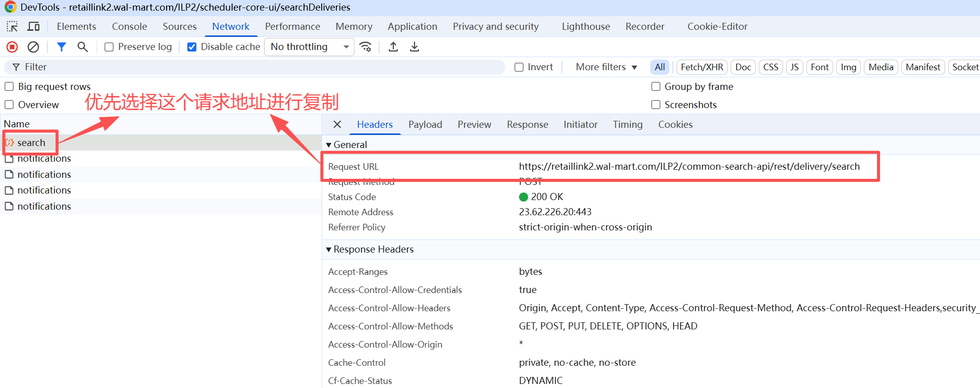Click the Cf-Cache-Status DYNAMIC value
This screenshot has height=388, width=980.
tap(541, 380)
